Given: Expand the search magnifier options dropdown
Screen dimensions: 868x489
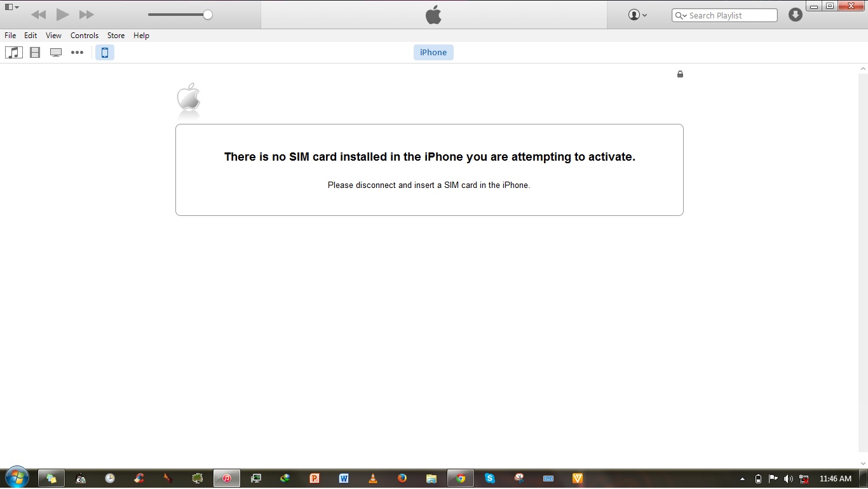Looking at the screenshot, I should (x=681, y=15).
